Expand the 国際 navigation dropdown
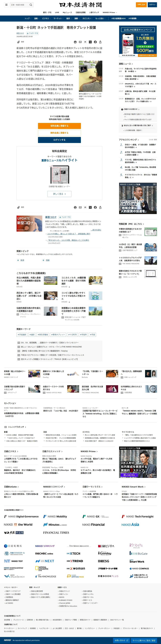The image size is (161, 644). coord(77,19)
